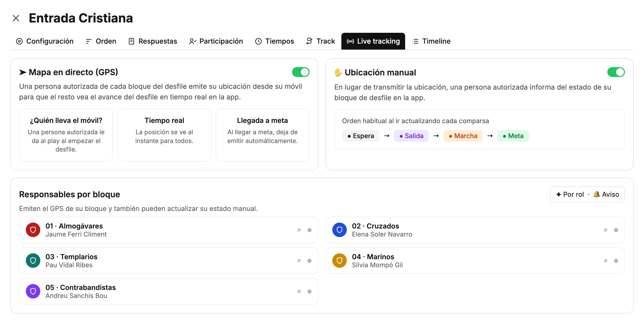This screenshot has width=644, height=322.
Task: Search responsible for 02 · Cruzados
Action: 606,230
